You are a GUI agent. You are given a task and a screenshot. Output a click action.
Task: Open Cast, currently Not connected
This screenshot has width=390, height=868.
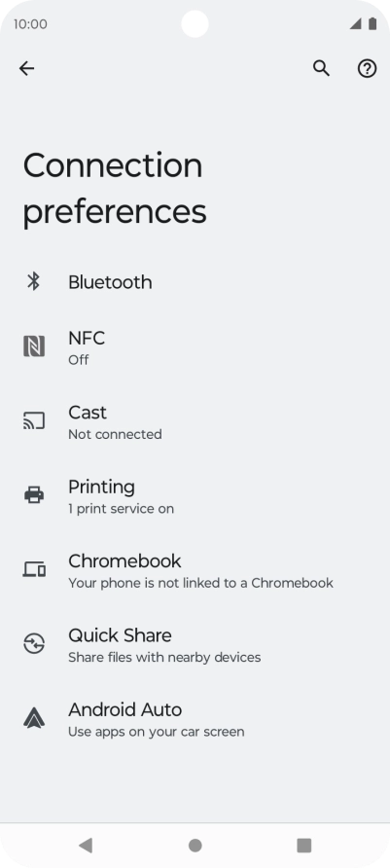tap(195, 421)
